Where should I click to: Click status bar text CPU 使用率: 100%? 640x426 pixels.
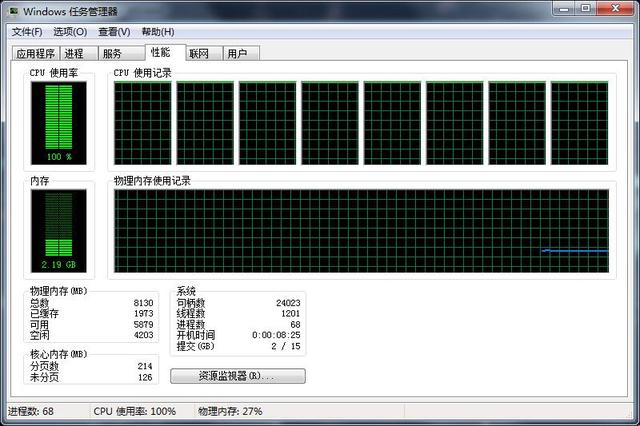click(x=135, y=411)
